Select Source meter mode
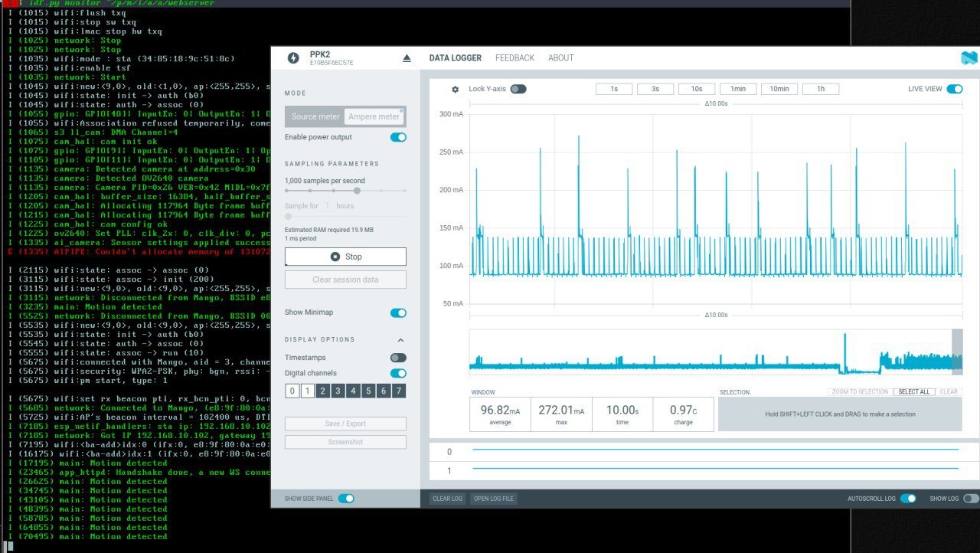Viewport: 980px width, 553px height. (315, 116)
